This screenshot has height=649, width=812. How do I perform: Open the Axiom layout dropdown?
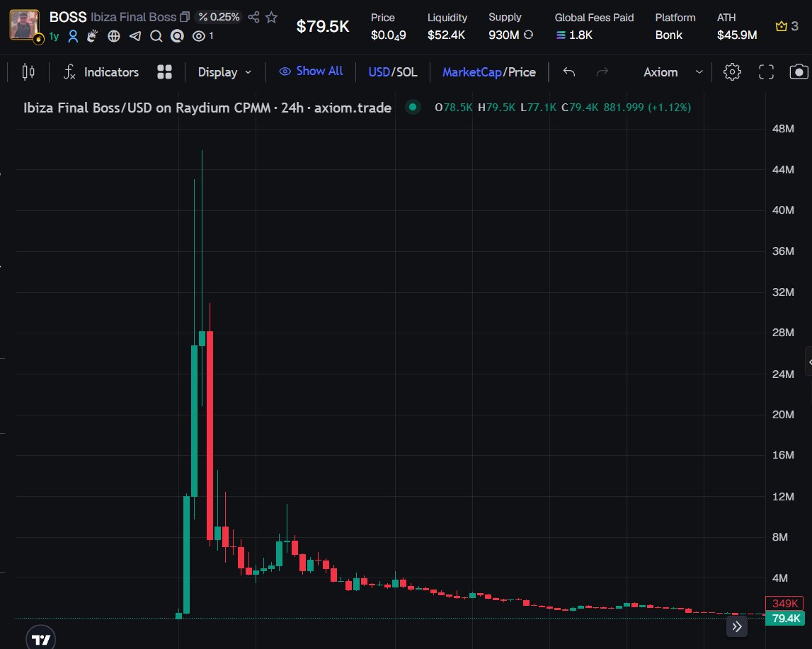point(673,72)
